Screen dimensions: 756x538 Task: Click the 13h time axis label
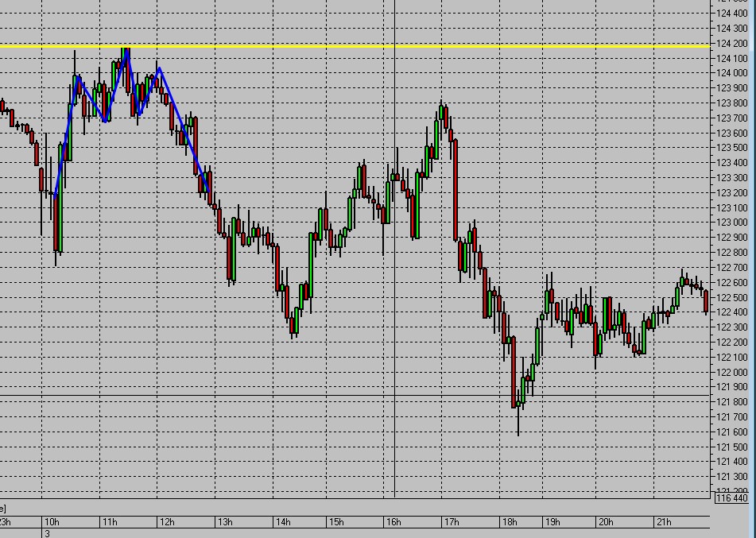[225, 522]
